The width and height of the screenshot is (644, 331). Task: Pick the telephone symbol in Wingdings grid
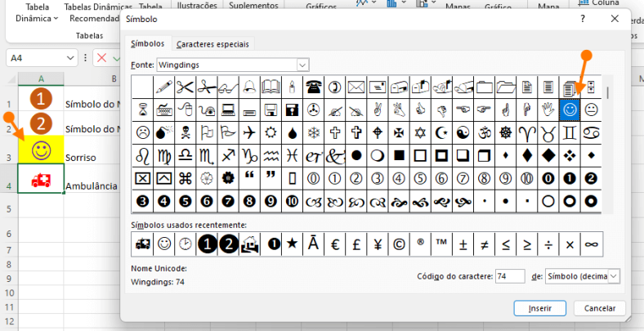(x=313, y=86)
